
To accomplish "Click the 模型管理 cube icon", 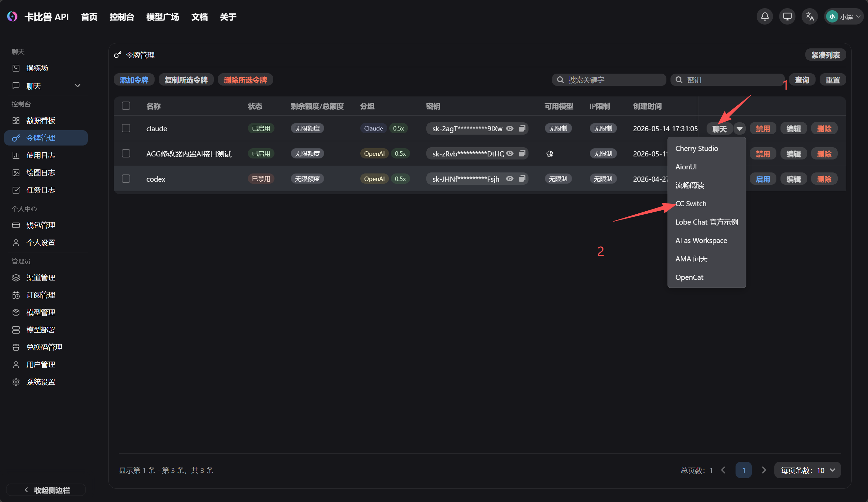I will point(16,313).
